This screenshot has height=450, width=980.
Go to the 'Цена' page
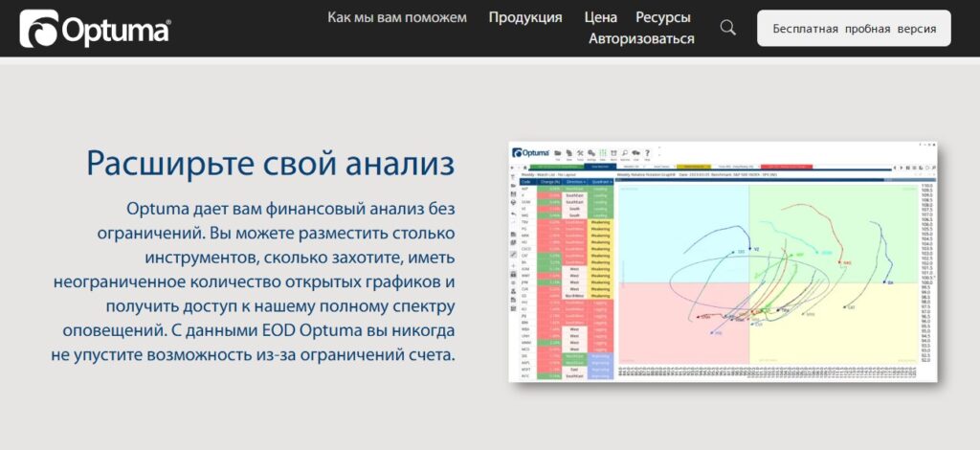click(601, 17)
